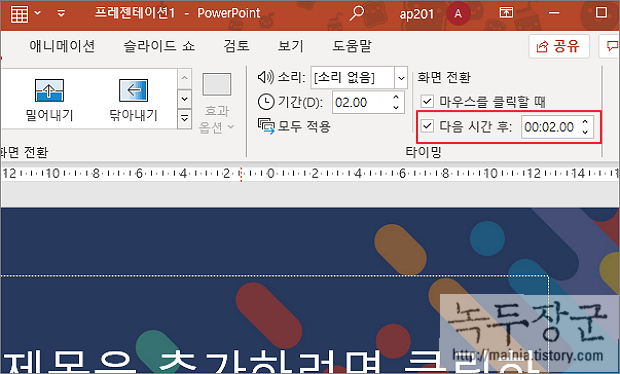Open the 애니메이션 tab
The height and width of the screenshot is (374, 620).
(62, 46)
